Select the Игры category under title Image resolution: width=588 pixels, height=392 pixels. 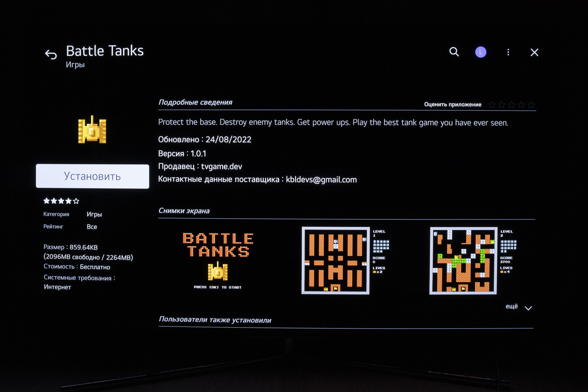click(75, 65)
